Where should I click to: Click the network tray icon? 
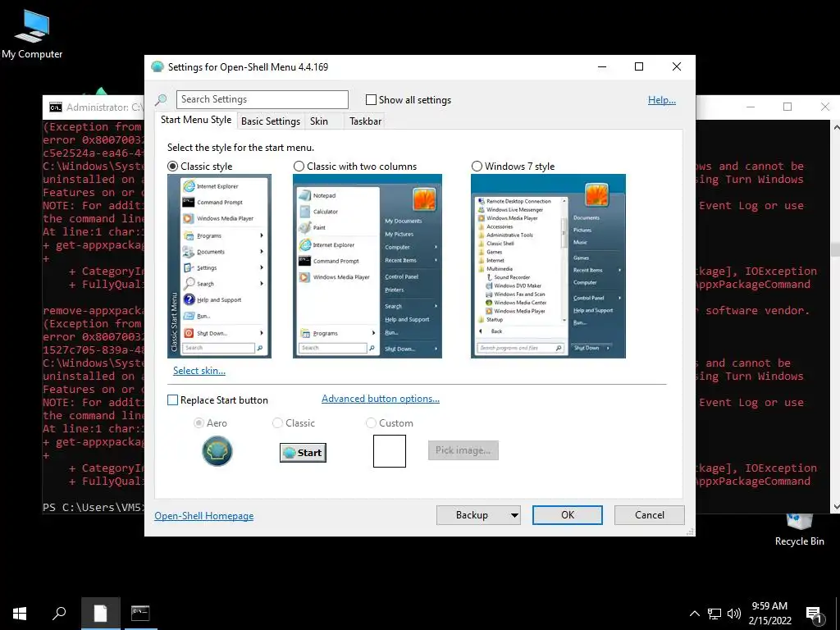714,614
